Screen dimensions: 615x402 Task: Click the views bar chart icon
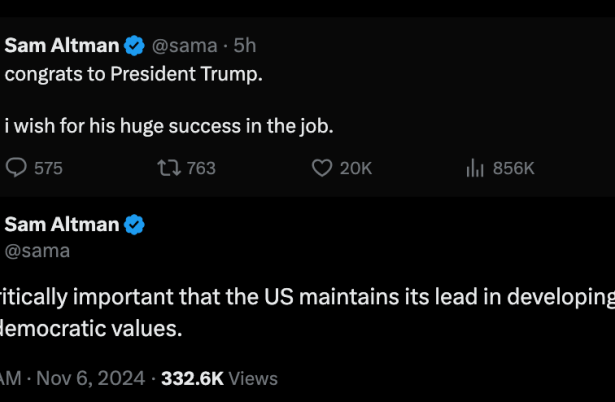[475, 168]
